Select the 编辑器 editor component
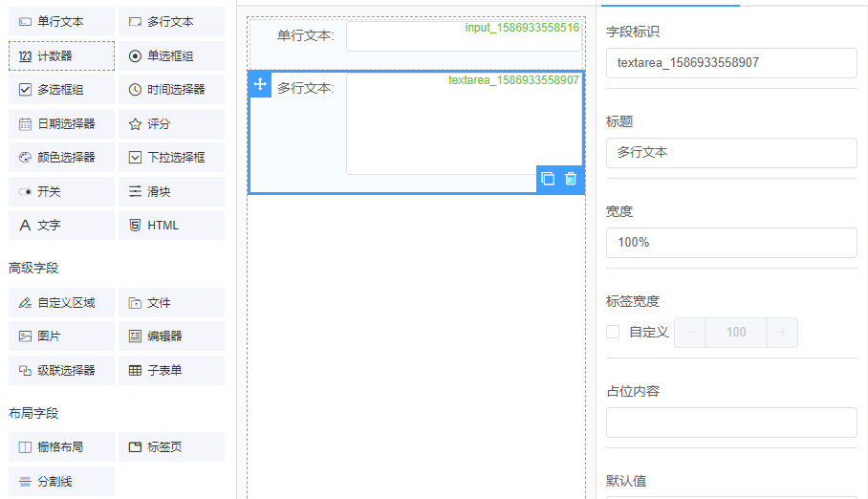The height and width of the screenshot is (499, 868). pyautogui.click(x=171, y=336)
